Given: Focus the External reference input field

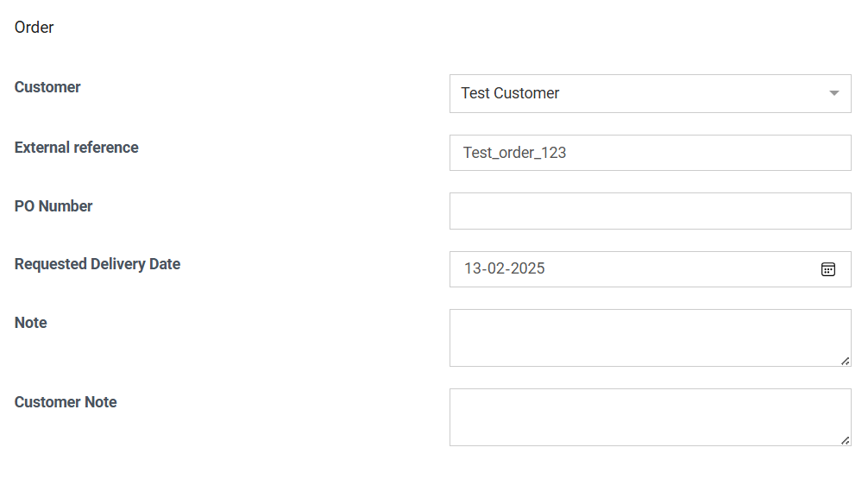Looking at the screenshot, I should 650,153.
